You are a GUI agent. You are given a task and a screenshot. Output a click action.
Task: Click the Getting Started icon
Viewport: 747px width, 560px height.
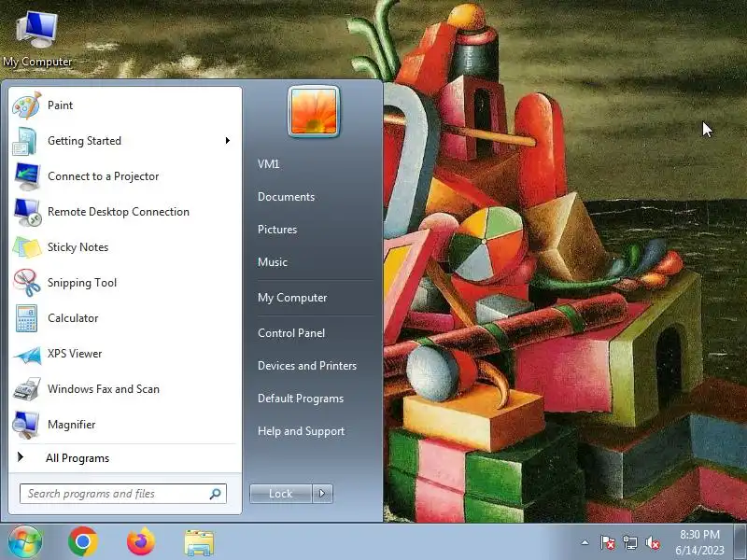point(26,141)
